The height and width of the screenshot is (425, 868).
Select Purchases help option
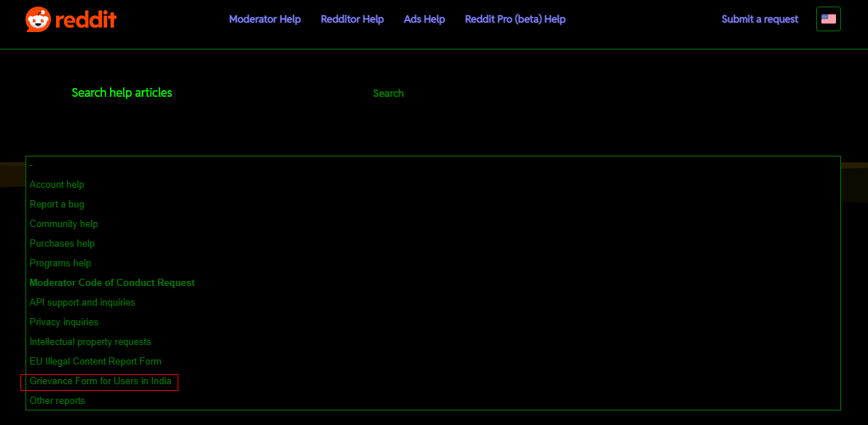click(433, 244)
